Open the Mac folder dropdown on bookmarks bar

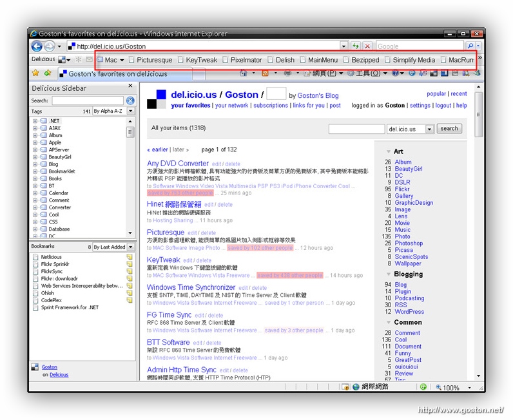122,60
